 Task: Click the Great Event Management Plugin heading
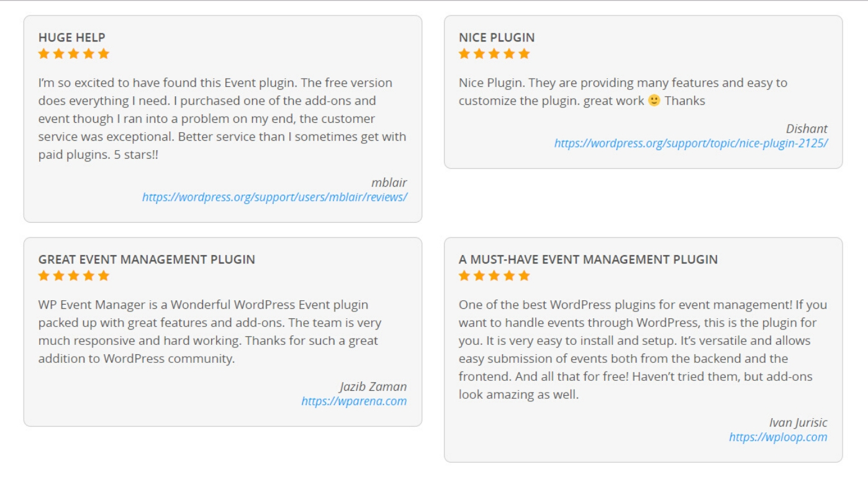tap(147, 259)
